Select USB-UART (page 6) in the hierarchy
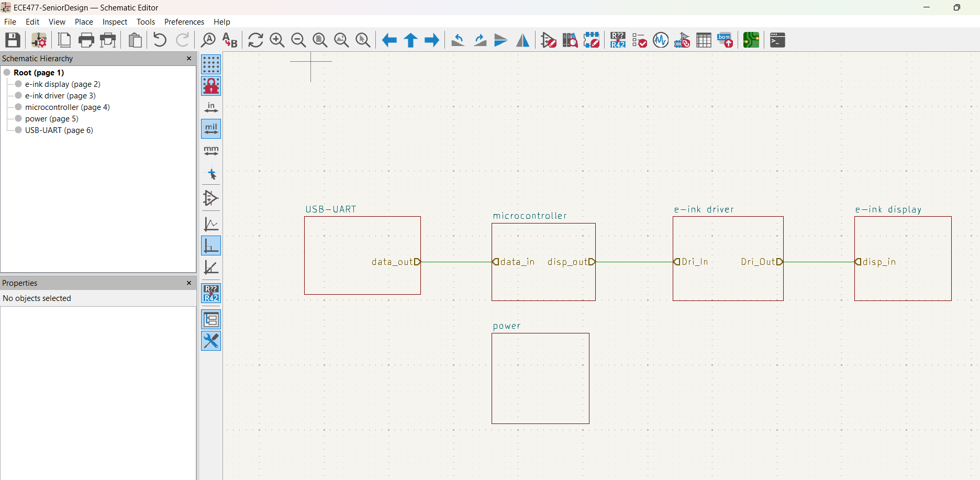Viewport: 980px width, 480px height. click(59, 130)
